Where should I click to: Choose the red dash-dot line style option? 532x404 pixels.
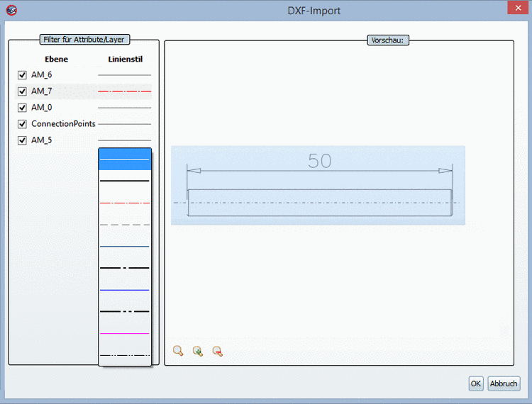[x=125, y=203]
